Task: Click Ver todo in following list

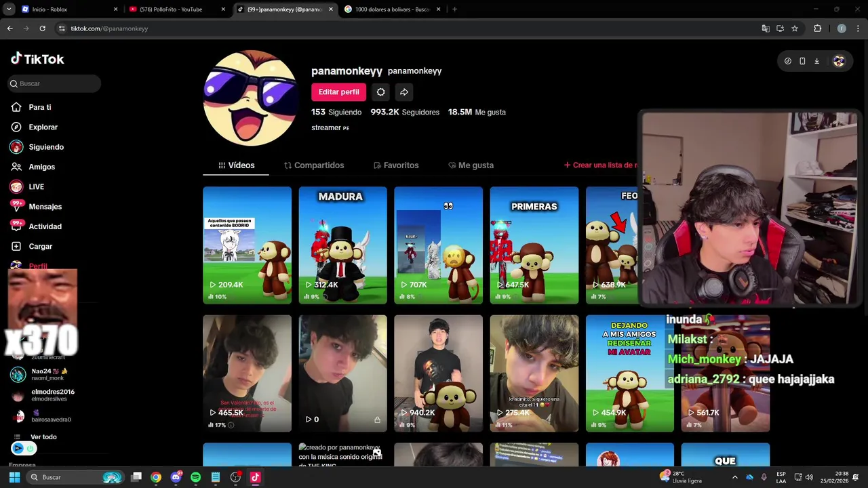Action: click(x=43, y=437)
